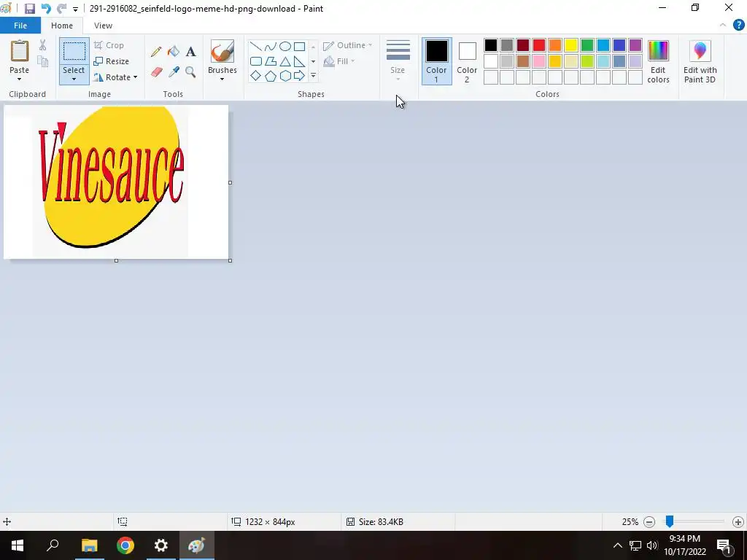
Task: Open Paint help question mark
Action: point(738,26)
